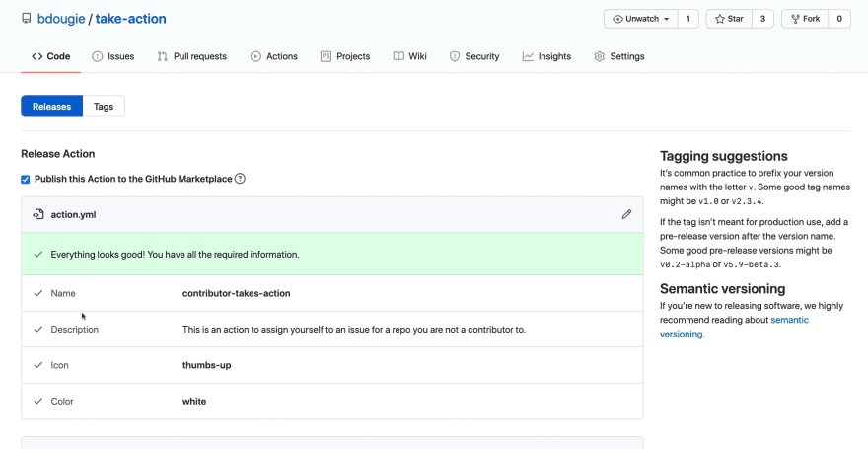
Task: Click the white color value
Action: click(194, 402)
